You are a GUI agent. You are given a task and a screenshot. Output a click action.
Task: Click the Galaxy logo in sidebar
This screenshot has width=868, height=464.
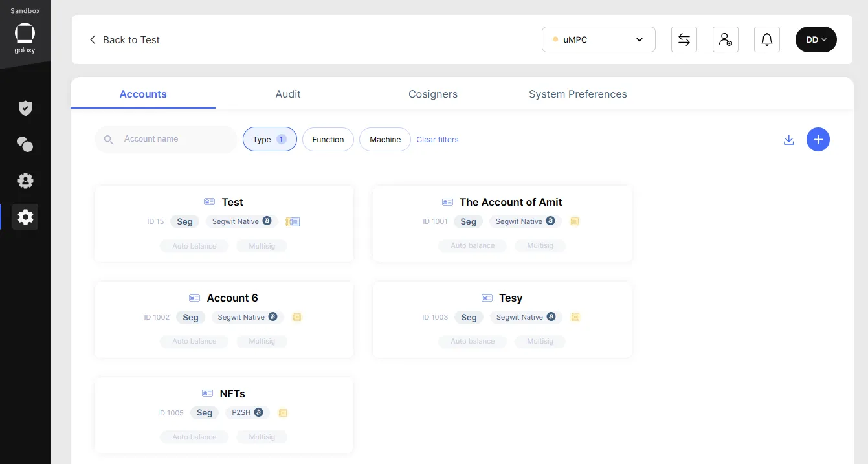tap(25, 39)
